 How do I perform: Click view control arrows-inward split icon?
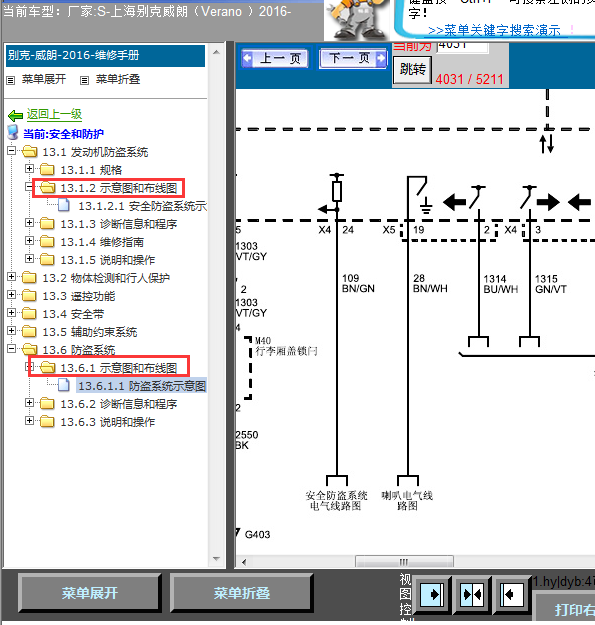472,595
